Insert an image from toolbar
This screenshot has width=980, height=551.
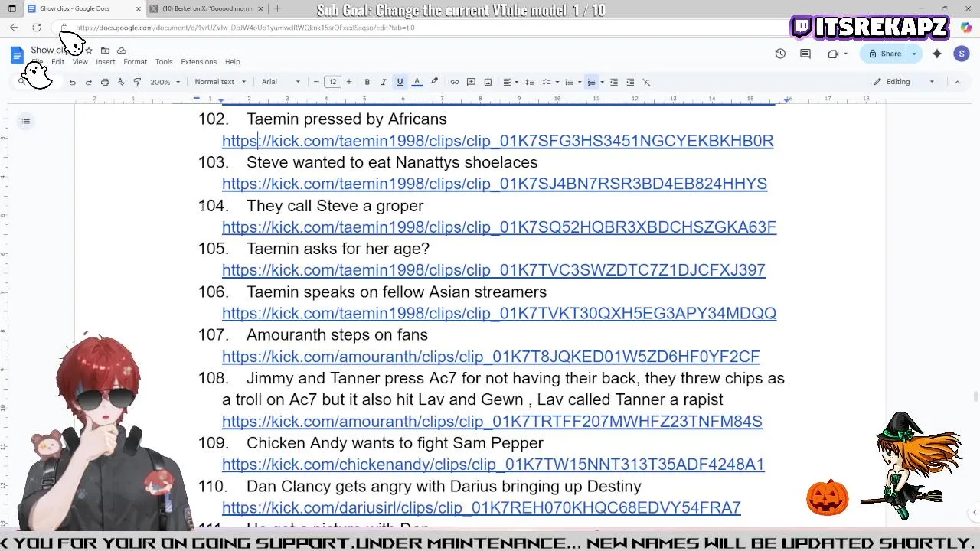pyautogui.click(x=488, y=82)
